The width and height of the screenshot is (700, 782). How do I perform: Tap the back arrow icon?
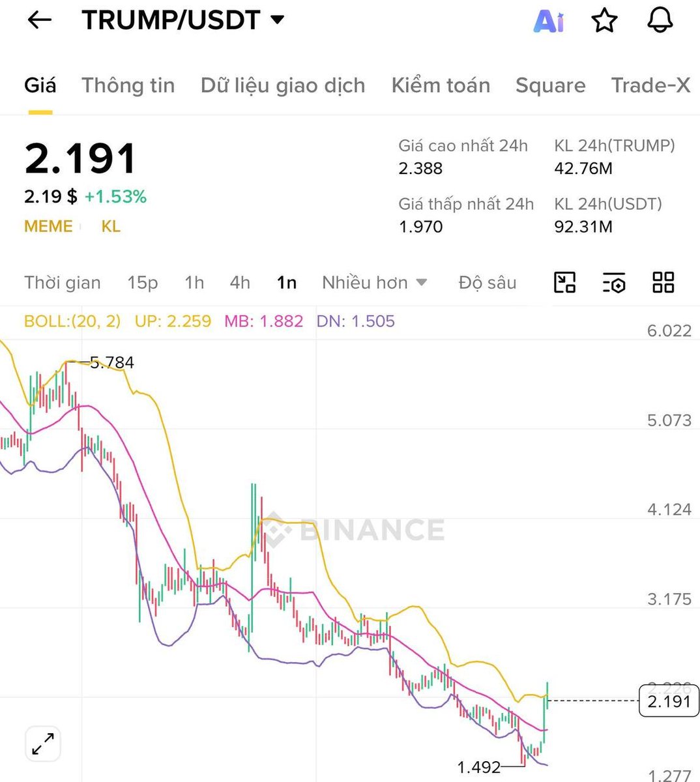tap(39, 20)
